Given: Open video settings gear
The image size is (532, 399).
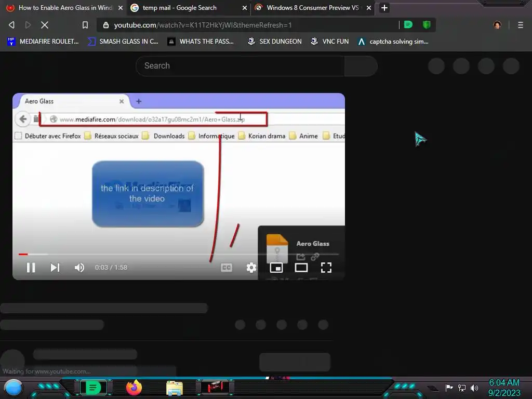Looking at the screenshot, I should click(251, 268).
